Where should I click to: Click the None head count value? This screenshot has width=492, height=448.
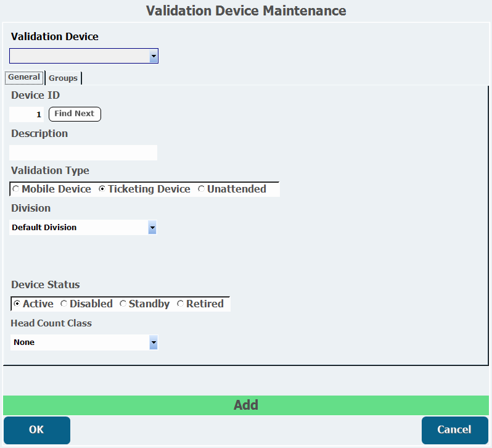(24, 342)
